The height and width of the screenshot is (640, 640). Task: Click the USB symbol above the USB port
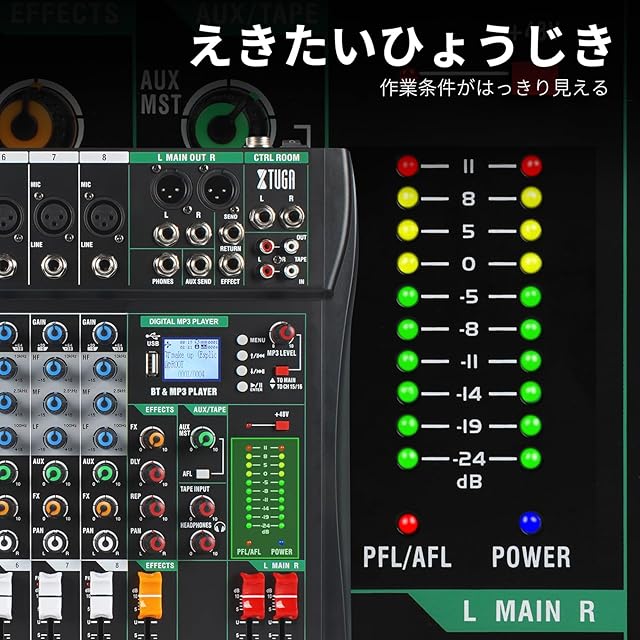(x=152, y=336)
